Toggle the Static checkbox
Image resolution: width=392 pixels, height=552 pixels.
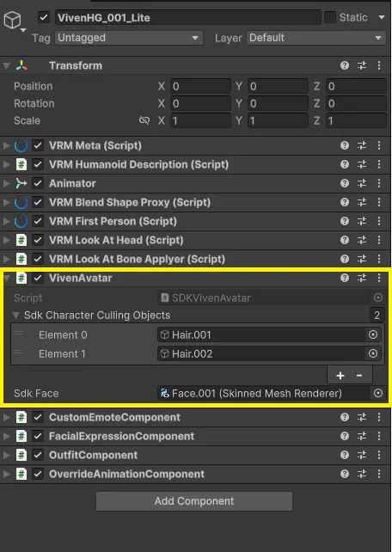point(330,17)
